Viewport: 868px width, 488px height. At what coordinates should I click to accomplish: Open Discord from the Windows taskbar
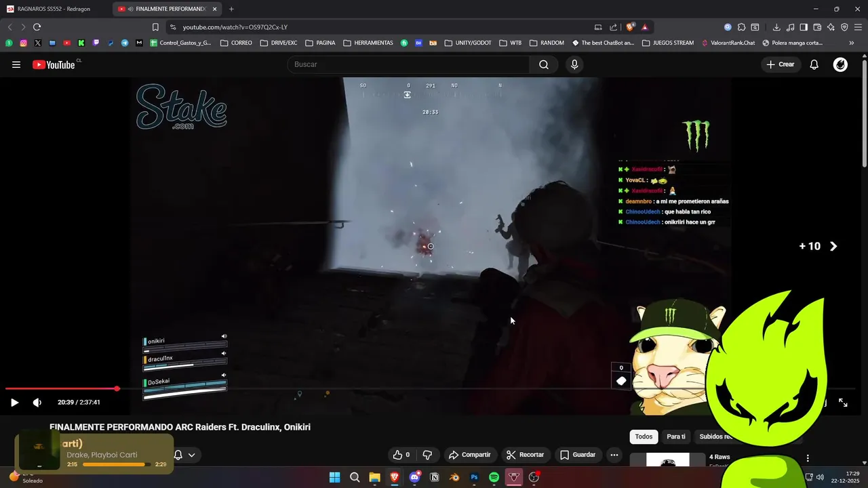[x=414, y=477]
